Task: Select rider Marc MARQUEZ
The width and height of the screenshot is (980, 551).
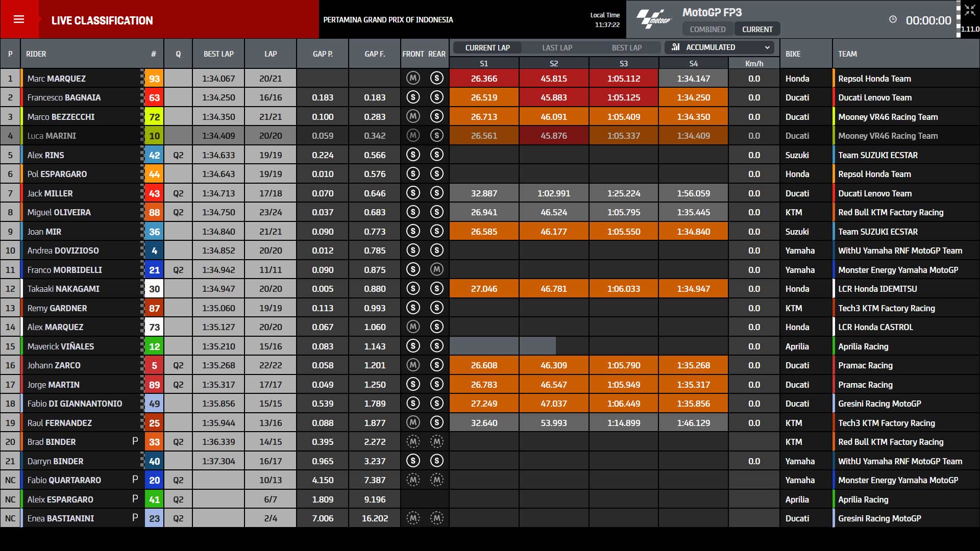Action: [x=57, y=79]
